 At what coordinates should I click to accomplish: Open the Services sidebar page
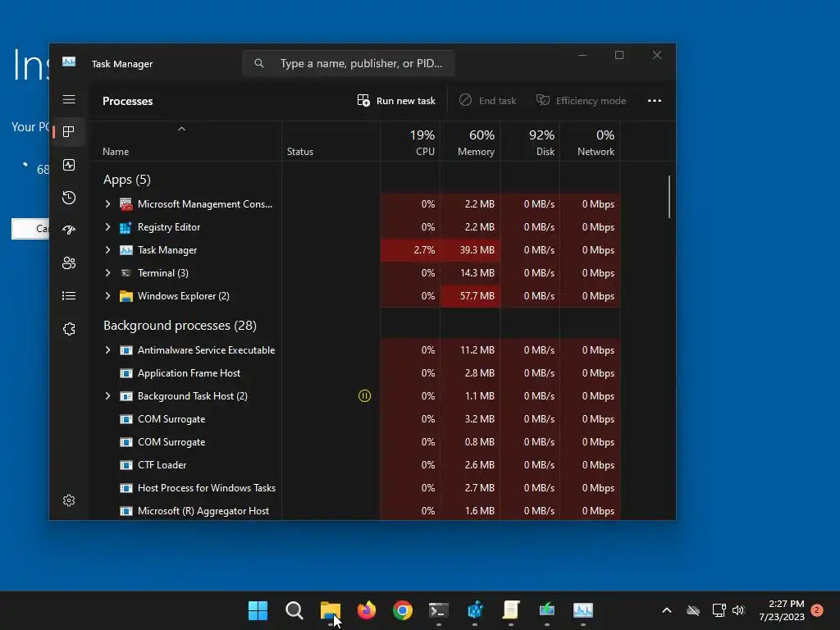tap(69, 329)
